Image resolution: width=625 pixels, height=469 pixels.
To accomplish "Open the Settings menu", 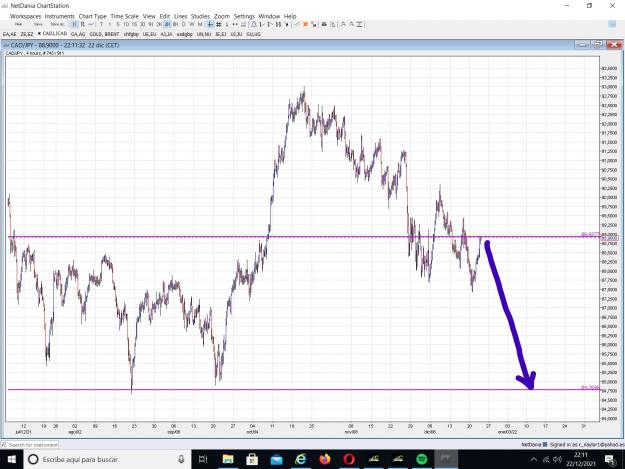I will (244, 16).
